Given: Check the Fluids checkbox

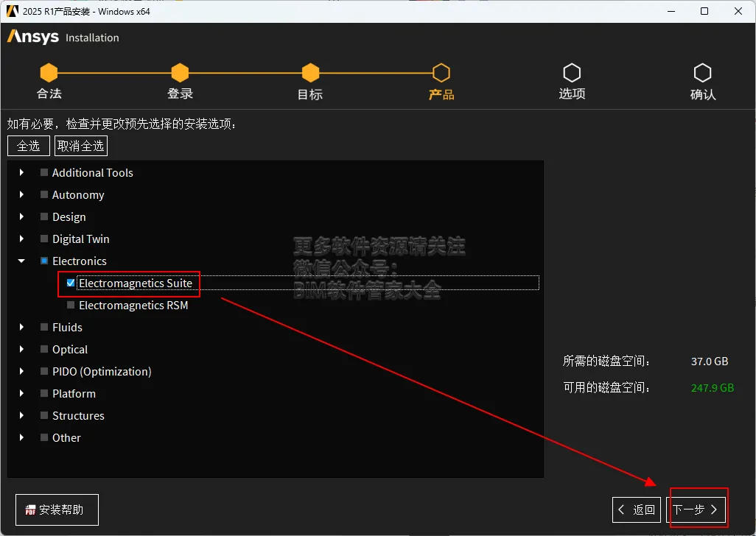Looking at the screenshot, I should [x=44, y=327].
